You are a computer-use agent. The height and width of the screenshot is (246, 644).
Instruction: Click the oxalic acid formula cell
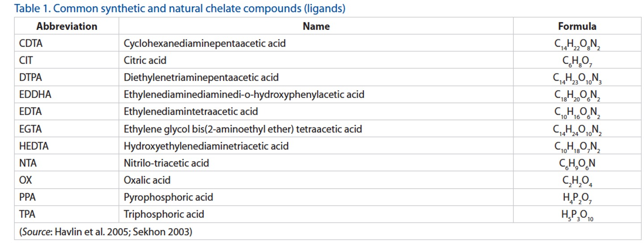pyautogui.click(x=577, y=181)
